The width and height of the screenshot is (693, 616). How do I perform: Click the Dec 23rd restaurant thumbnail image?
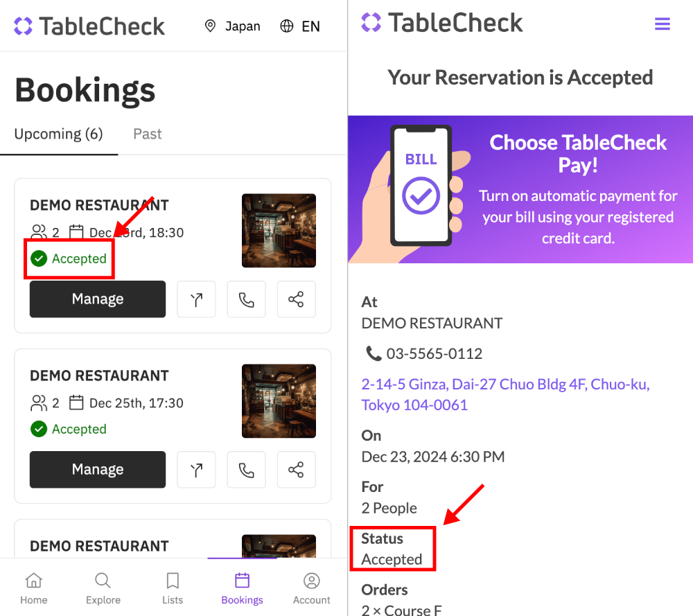coord(279,231)
